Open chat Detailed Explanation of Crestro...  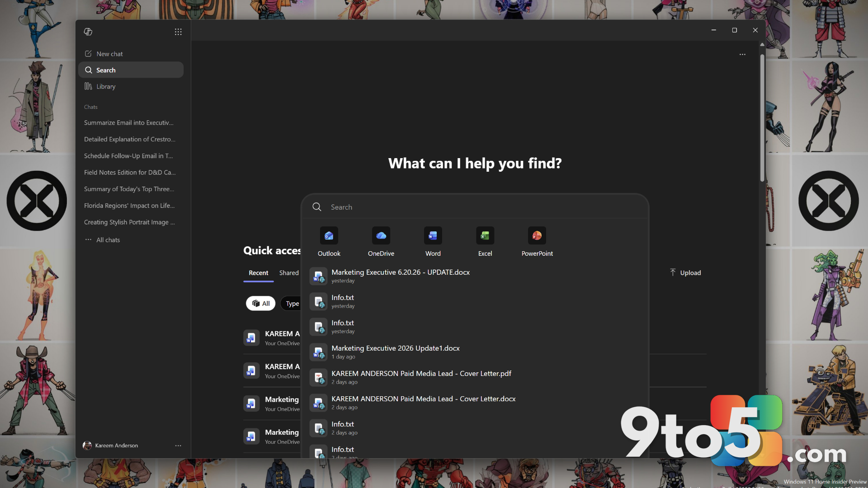[130, 139]
